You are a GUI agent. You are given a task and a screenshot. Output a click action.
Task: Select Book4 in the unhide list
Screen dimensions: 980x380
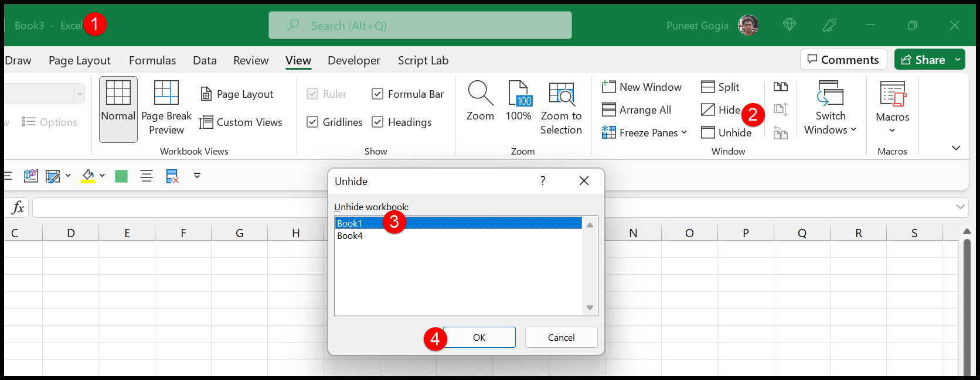(x=351, y=236)
